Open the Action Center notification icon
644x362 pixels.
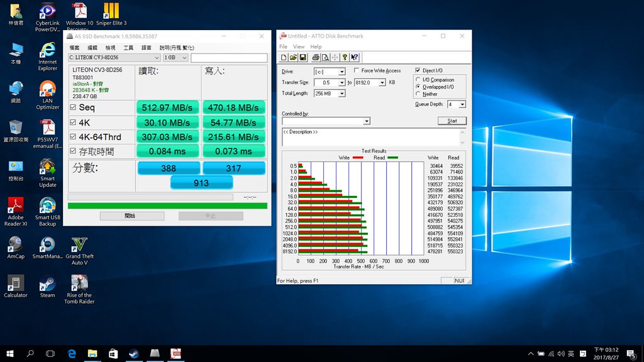[631, 353]
